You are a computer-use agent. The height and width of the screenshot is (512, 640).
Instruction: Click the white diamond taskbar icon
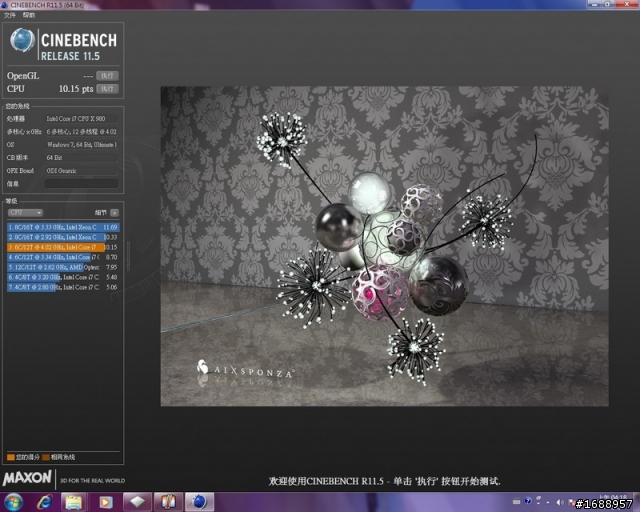(138, 502)
